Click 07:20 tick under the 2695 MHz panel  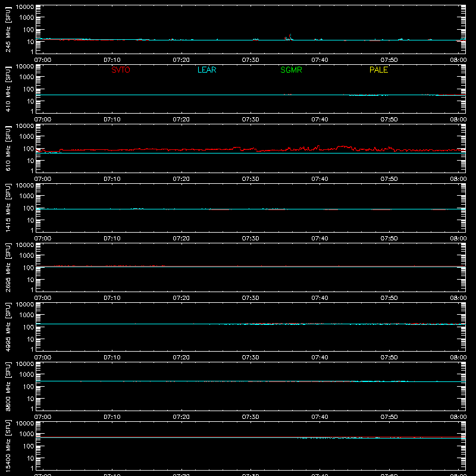click(x=181, y=298)
